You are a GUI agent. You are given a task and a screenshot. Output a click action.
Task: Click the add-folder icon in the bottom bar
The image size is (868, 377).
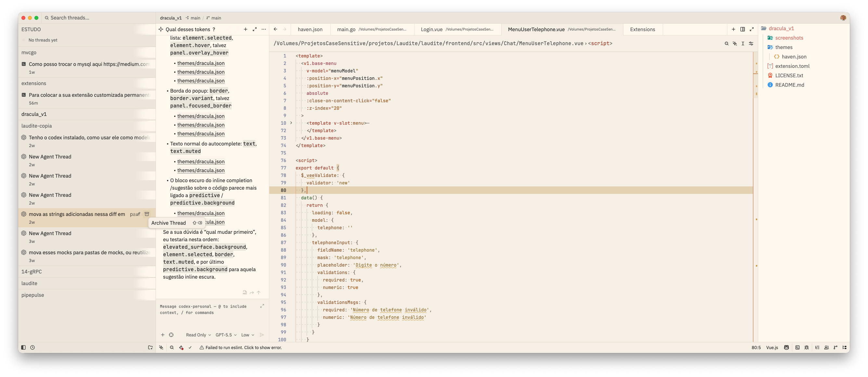pos(150,347)
